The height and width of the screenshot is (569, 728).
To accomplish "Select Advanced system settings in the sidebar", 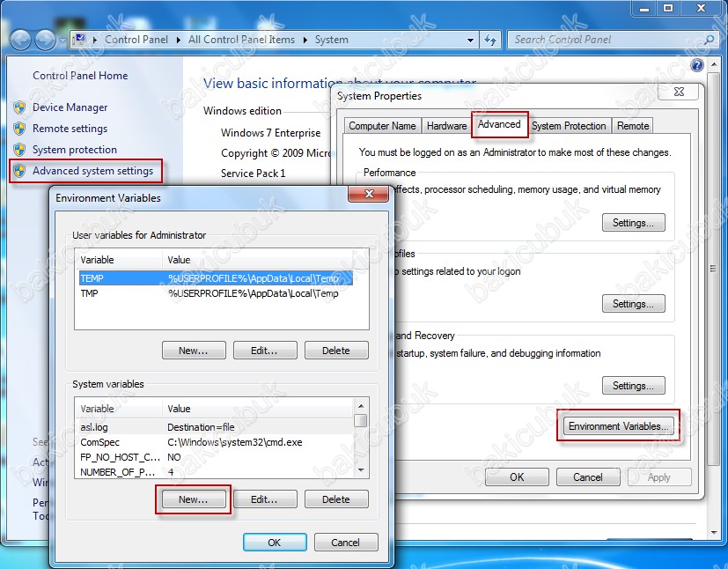I will point(85,170).
